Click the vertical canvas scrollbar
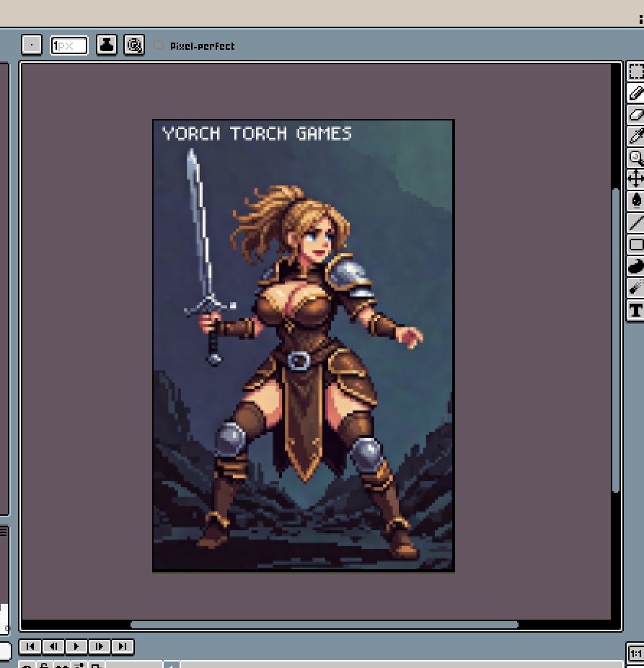Screen dimensions: 644x668 [x=615, y=340]
